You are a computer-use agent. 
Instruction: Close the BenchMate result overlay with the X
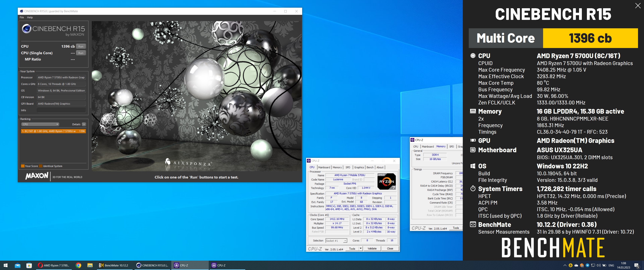[638, 6]
